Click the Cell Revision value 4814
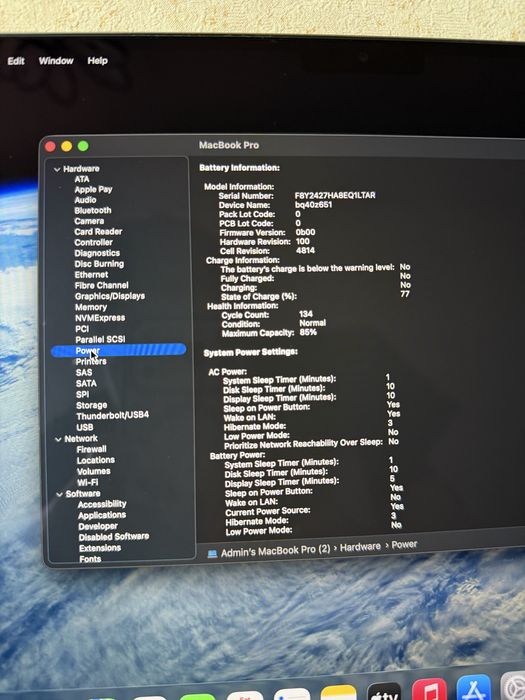Screen dimensions: 525x700 (305, 250)
